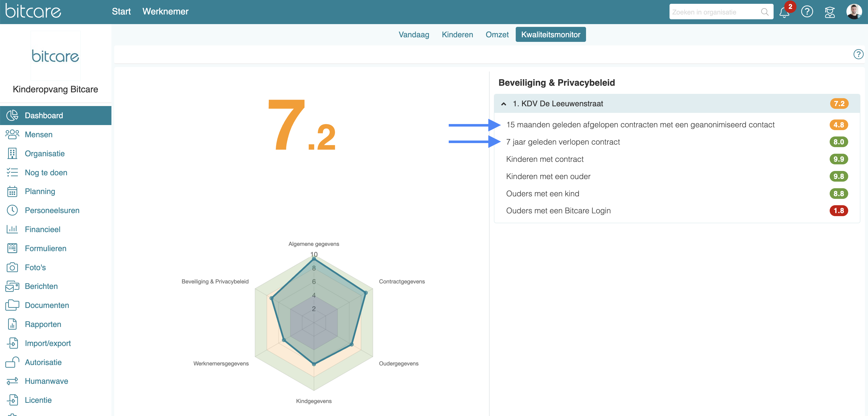Screen dimensions: 868x416
Task: Select Kinderen met contract row
Action: pyautogui.click(x=544, y=159)
